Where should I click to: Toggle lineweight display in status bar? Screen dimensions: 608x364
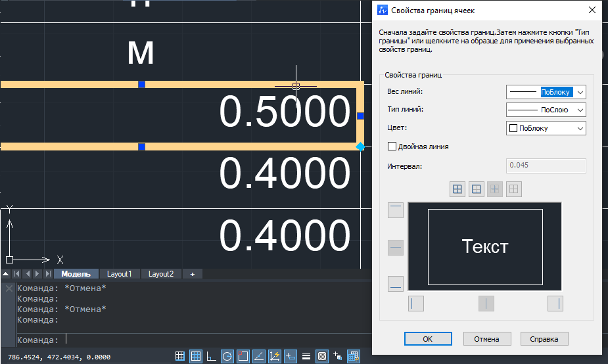coord(306,356)
